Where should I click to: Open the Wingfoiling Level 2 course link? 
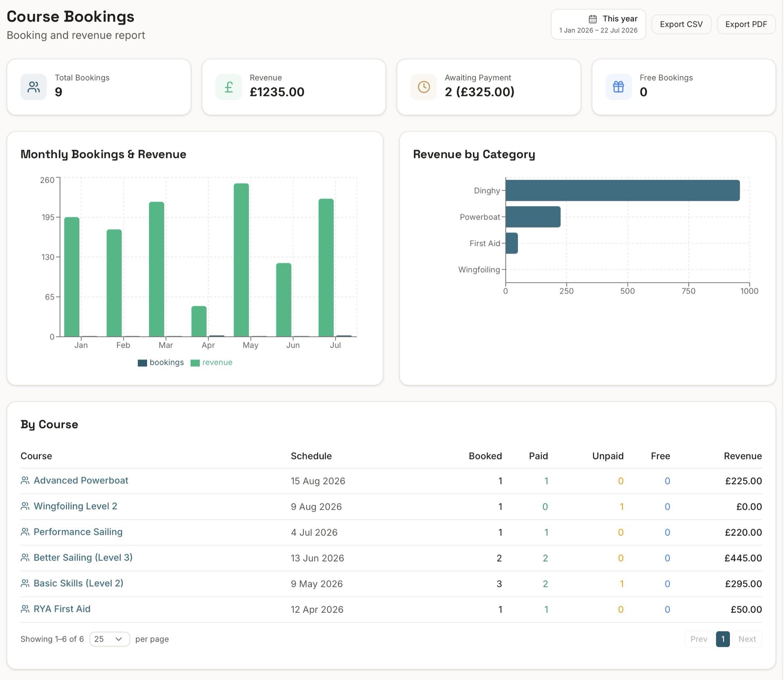pyautogui.click(x=75, y=506)
